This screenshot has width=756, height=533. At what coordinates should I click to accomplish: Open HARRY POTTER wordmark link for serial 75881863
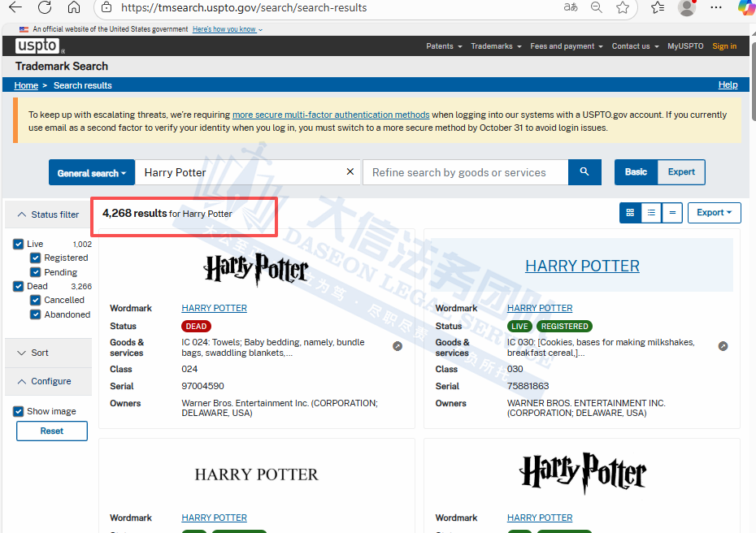tap(540, 308)
